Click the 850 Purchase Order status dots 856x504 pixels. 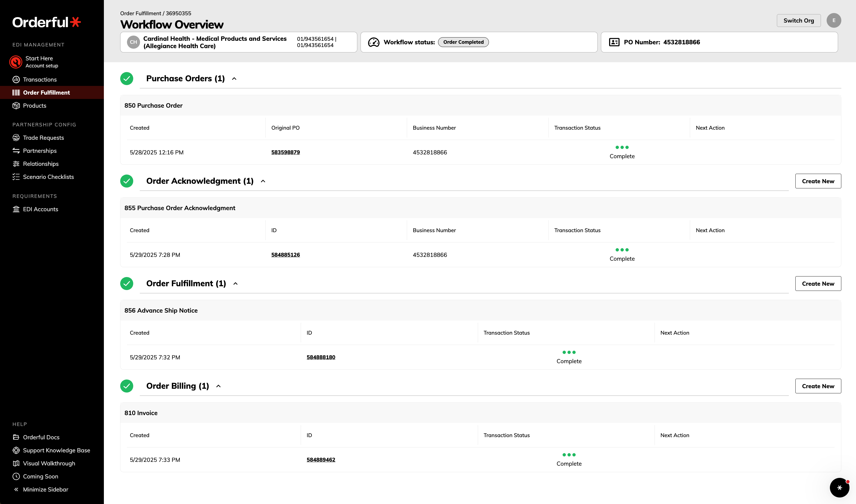[x=622, y=147]
